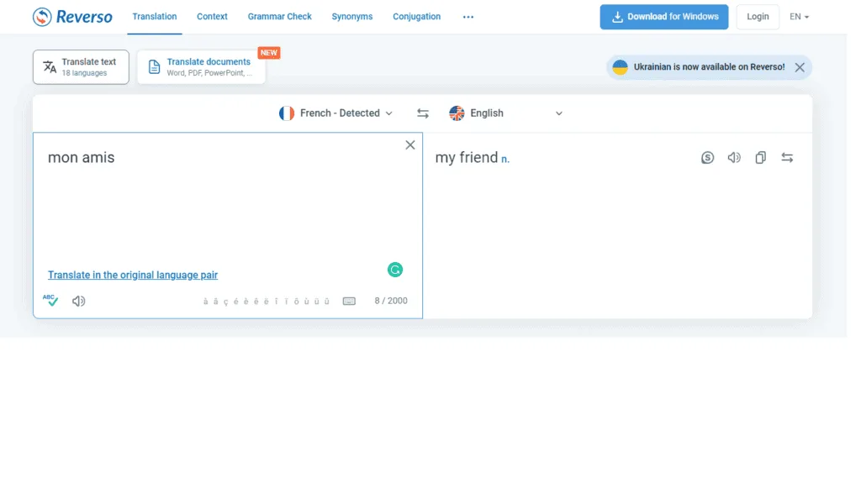Dismiss the Ukrainian availability banner
This screenshot has height=504, width=861.
click(800, 67)
